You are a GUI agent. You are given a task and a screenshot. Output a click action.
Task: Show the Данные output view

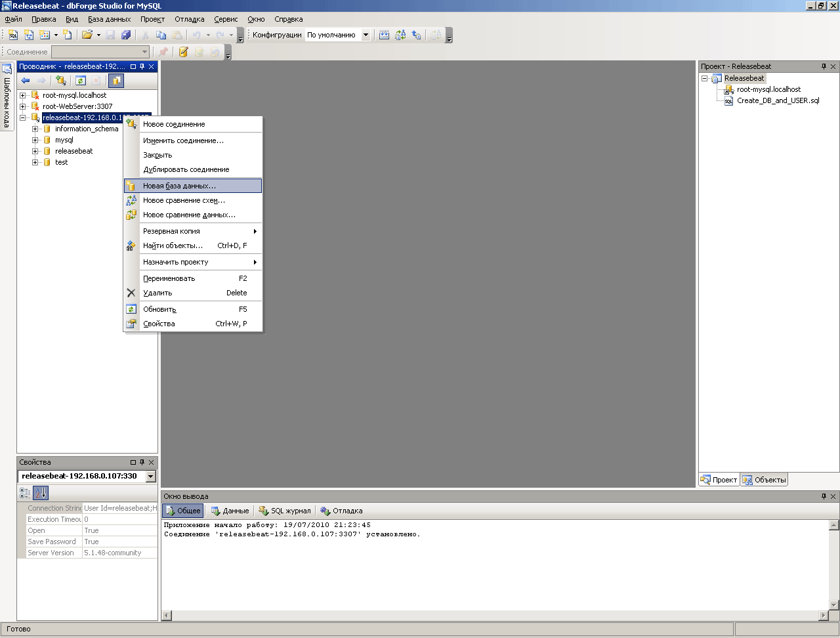coord(230,511)
